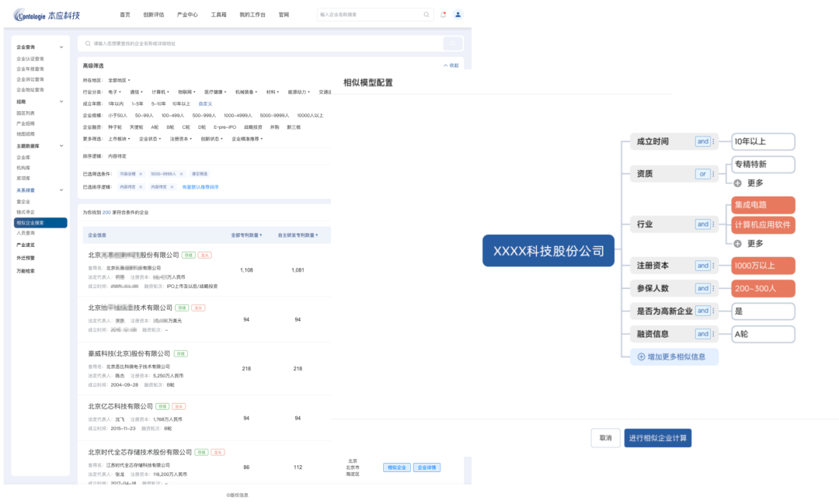Click the 请输入 company name search field

[x=264, y=43]
